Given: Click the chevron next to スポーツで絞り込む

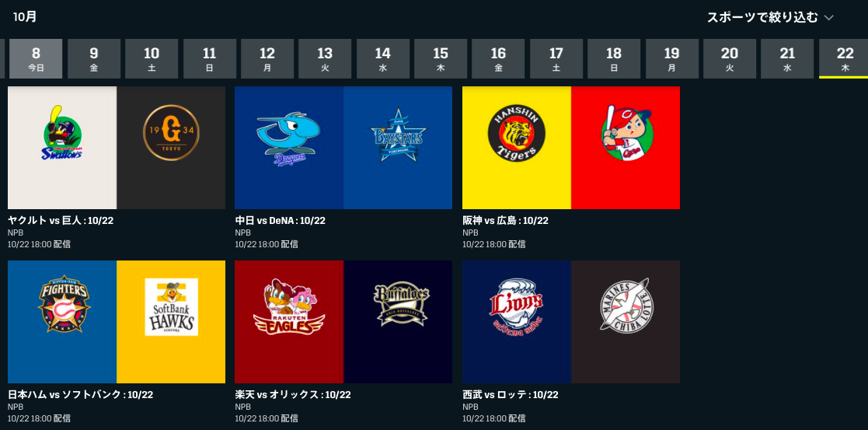Looking at the screenshot, I should pos(828,18).
